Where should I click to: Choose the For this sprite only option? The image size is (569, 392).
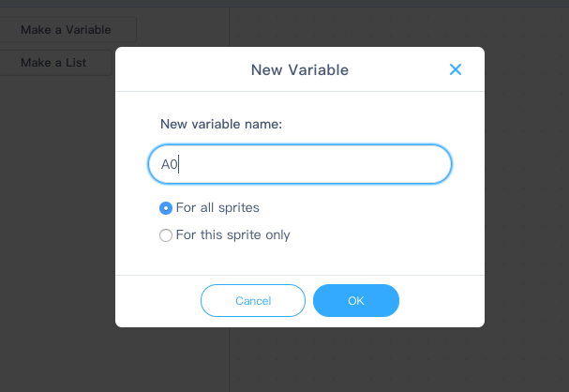point(166,235)
